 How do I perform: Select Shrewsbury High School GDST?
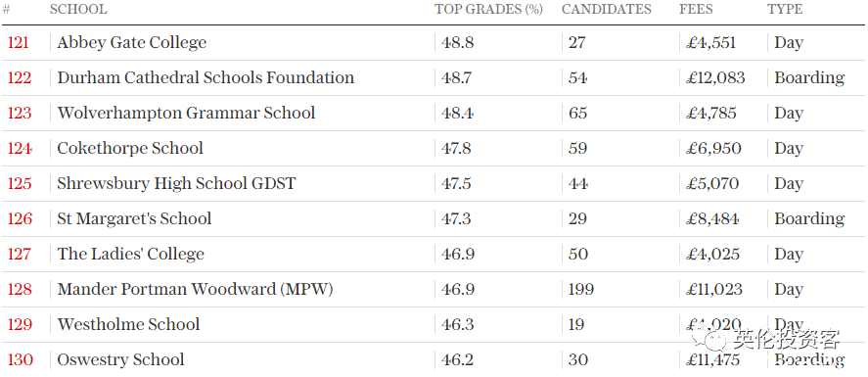176,184
